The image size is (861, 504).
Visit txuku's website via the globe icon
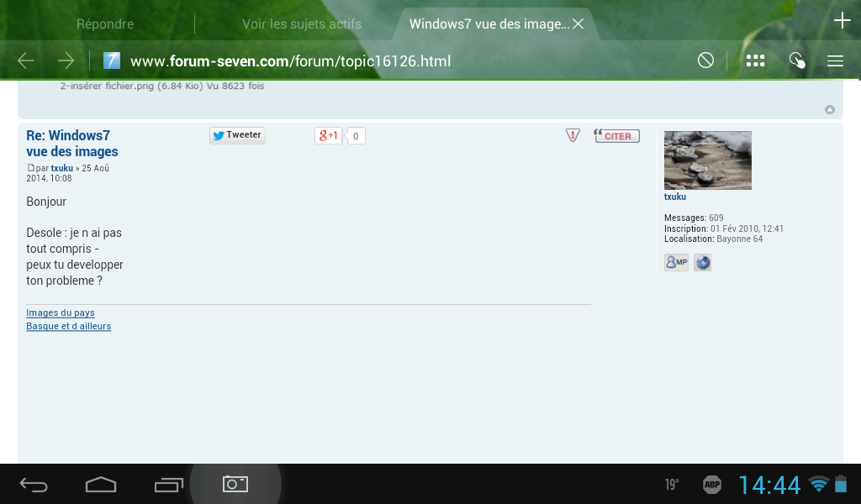[x=703, y=262]
